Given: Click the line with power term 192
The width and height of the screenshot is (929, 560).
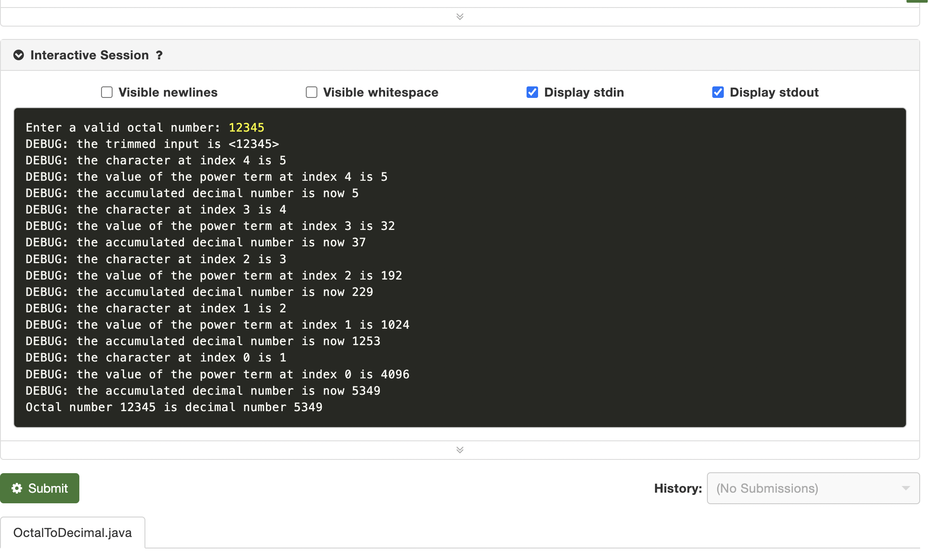Looking at the screenshot, I should point(214,276).
